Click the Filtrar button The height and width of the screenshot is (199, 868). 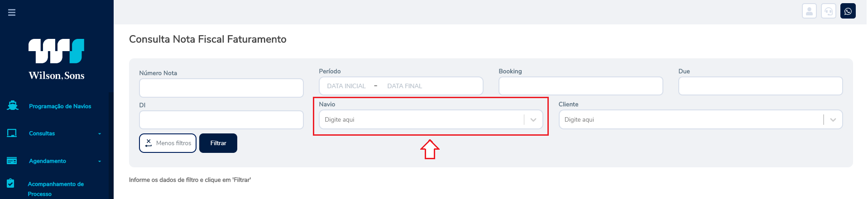[218, 143]
